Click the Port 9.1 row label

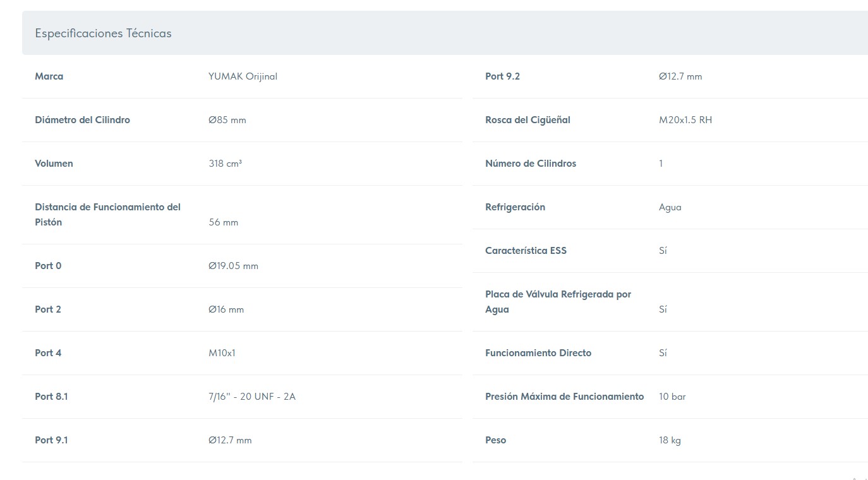point(51,440)
